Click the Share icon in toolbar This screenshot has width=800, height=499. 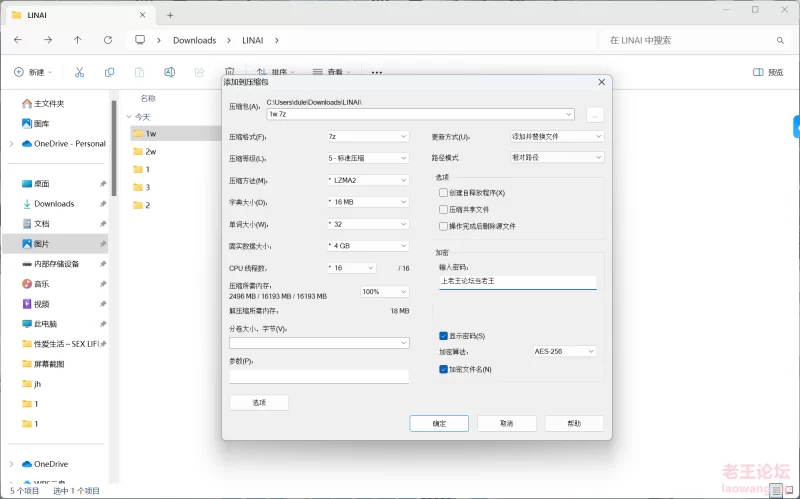tap(199, 72)
